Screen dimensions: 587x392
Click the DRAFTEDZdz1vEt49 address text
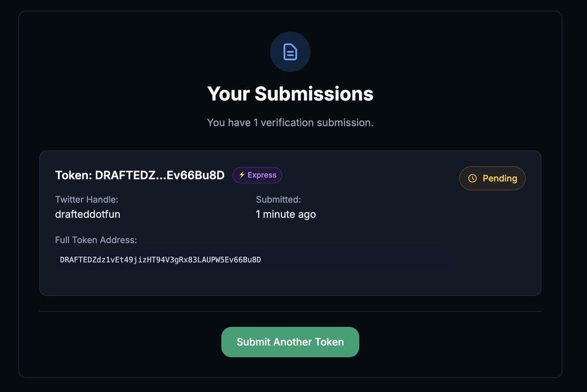pyautogui.click(x=160, y=260)
